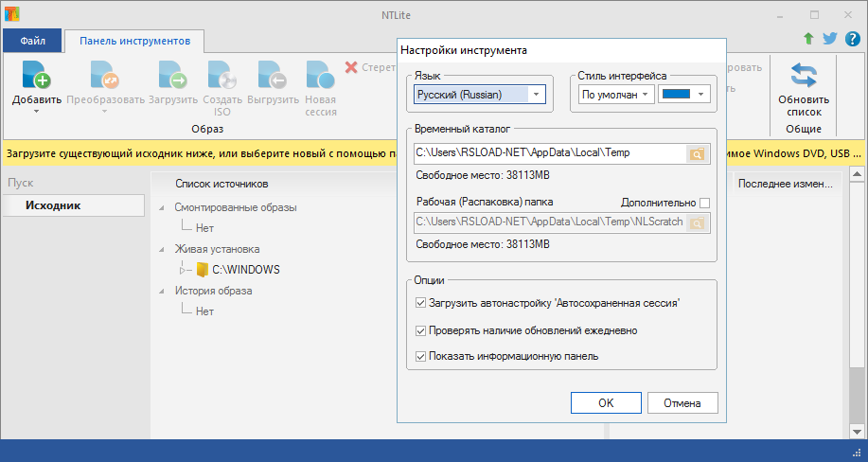Click the disabled browse icon for Рабочая папка
The height and width of the screenshot is (462, 868).
tap(698, 222)
